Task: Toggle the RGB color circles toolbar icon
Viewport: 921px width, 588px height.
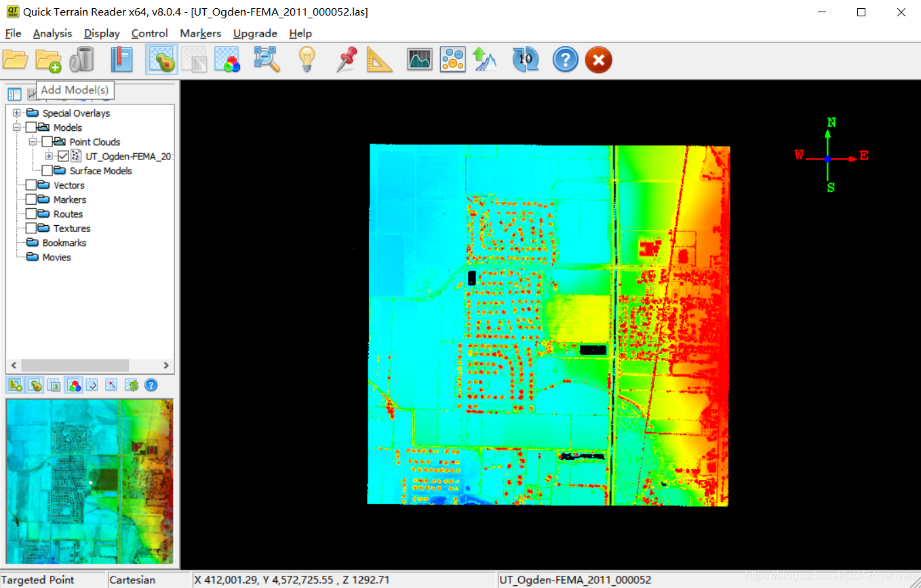Action: (x=227, y=60)
